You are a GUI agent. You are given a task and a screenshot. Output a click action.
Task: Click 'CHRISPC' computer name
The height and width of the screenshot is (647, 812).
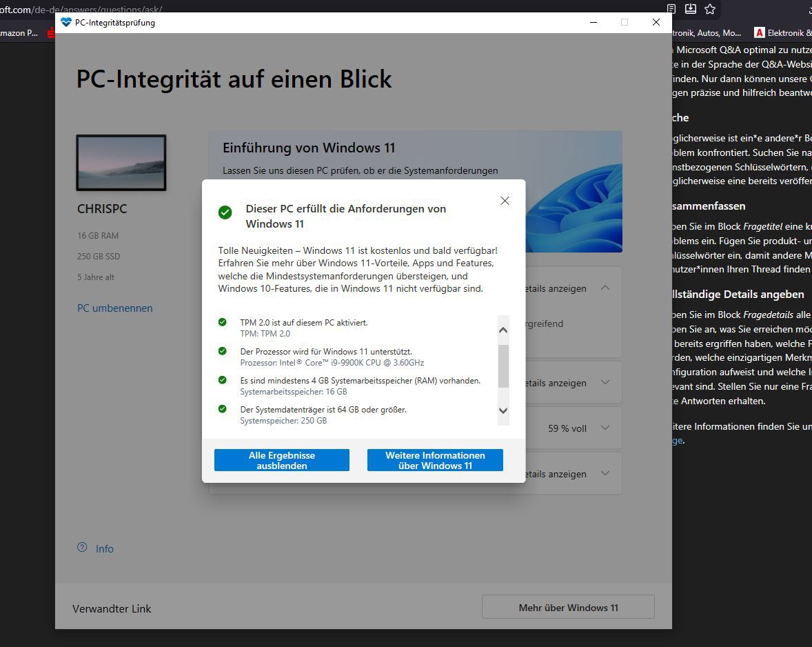click(x=102, y=209)
